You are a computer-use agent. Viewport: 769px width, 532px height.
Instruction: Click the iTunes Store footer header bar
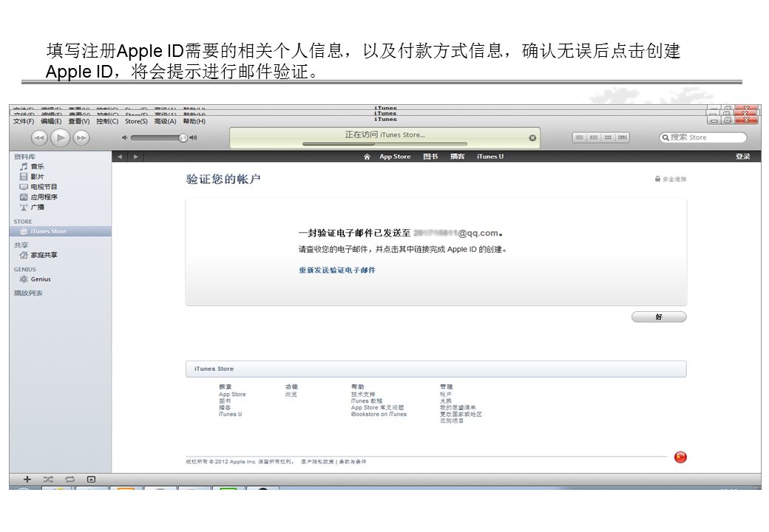pos(436,369)
